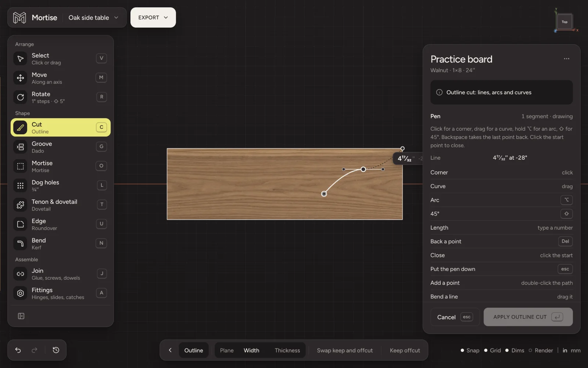Apply the outline cut

click(x=528, y=317)
